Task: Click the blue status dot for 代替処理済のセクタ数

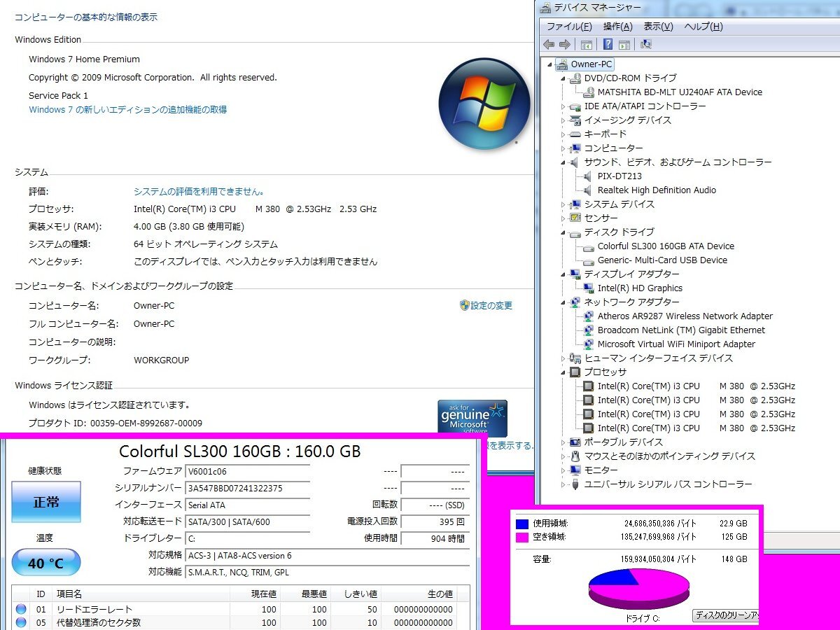Action: 20,622
